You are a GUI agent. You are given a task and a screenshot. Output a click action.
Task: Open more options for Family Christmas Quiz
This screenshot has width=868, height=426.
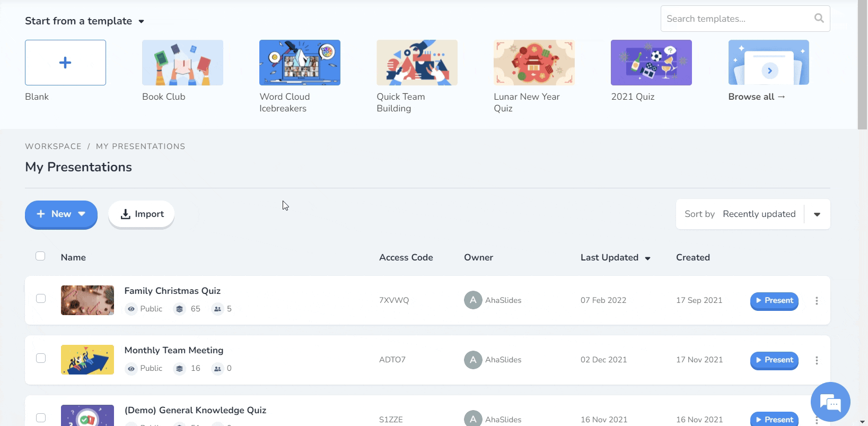pyautogui.click(x=817, y=301)
